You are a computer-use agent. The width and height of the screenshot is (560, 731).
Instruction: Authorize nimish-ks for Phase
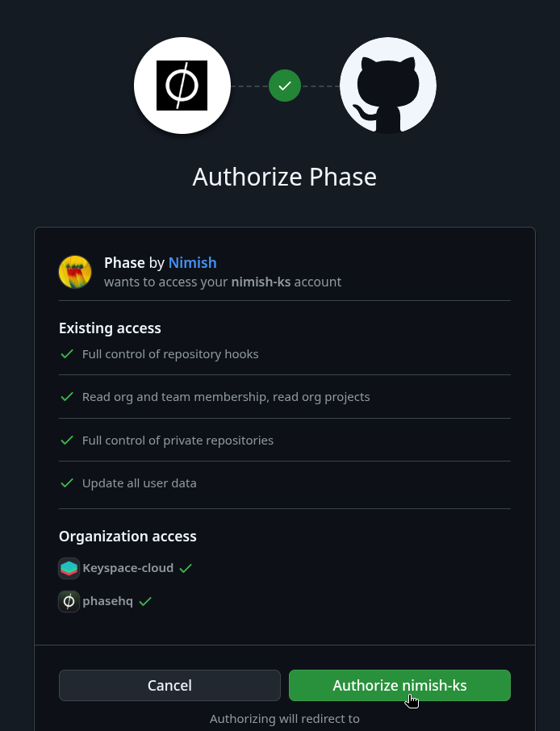399,685
